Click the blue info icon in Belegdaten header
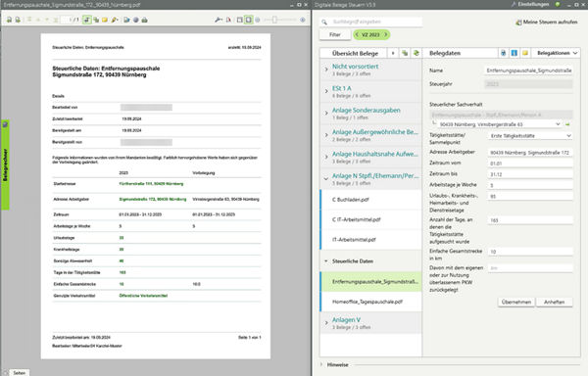 click(514, 53)
